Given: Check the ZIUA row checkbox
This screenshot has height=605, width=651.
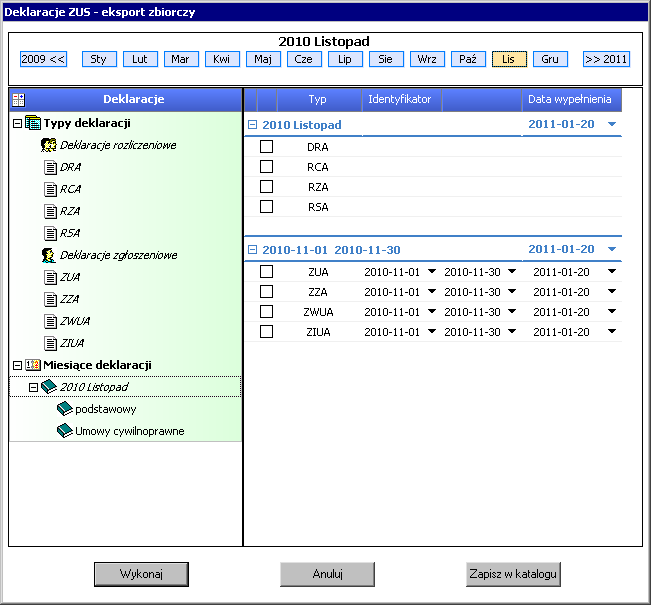Looking at the screenshot, I should (x=267, y=331).
